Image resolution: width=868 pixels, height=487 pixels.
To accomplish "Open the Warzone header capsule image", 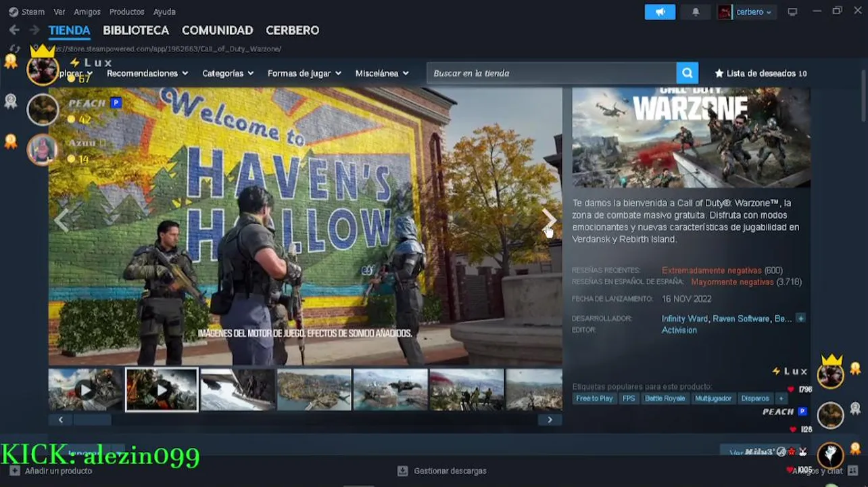I will pos(691,137).
